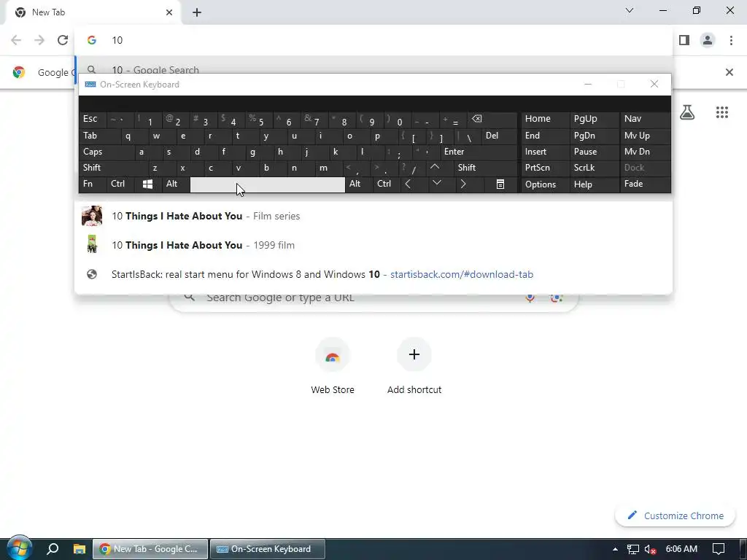Click the spacebar on On-Screen Keyboard
747x560 pixels.
click(x=267, y=184)
